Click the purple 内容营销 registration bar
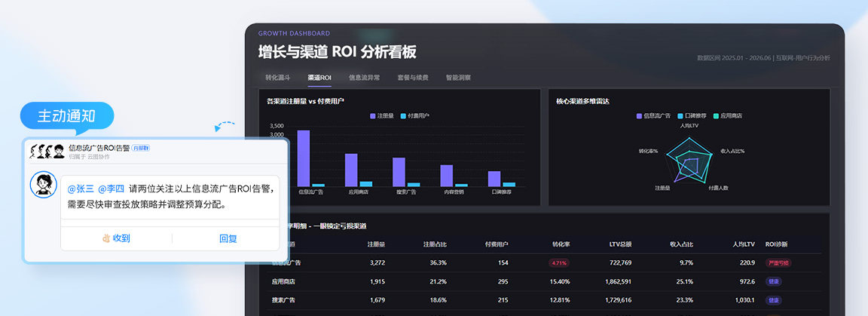This screenshot has height=316, width=868. tap(446, 176)
